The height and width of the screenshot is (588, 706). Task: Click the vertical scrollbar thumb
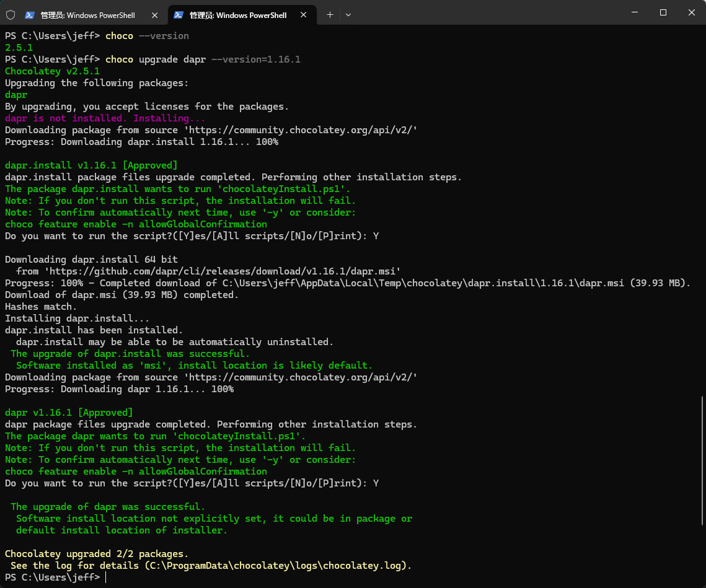pos(702,460)
